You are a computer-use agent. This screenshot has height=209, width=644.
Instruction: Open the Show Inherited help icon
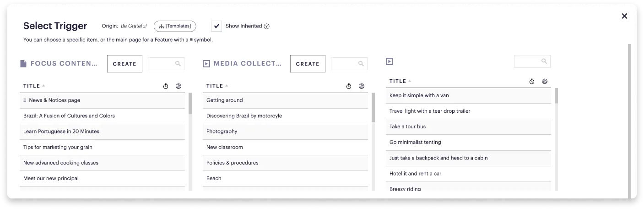(x=267, y=26)
